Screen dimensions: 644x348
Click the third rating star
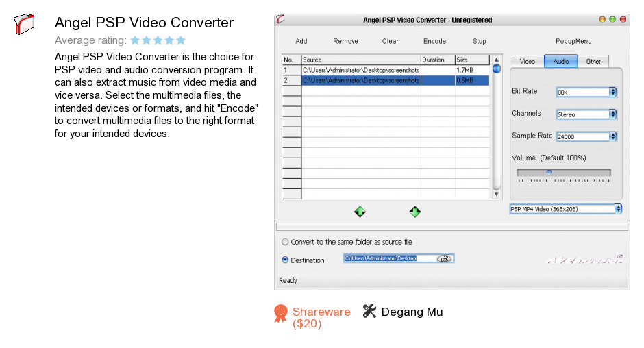tap(158, 40)
